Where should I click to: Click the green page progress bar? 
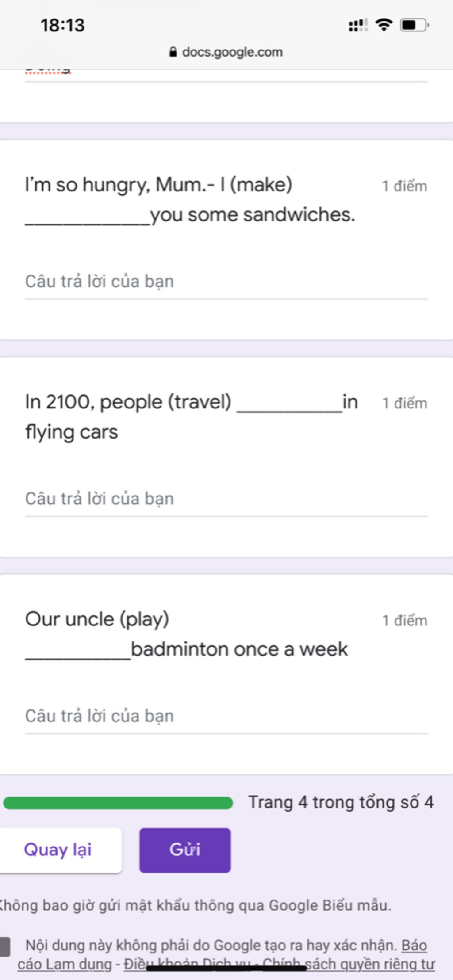[x=118, y=803]
